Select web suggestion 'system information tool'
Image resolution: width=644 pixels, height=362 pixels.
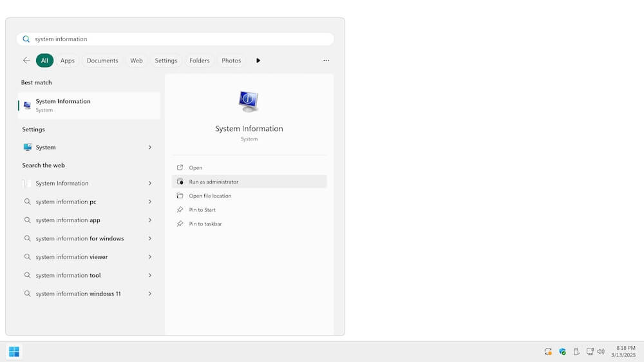(89, 275)
